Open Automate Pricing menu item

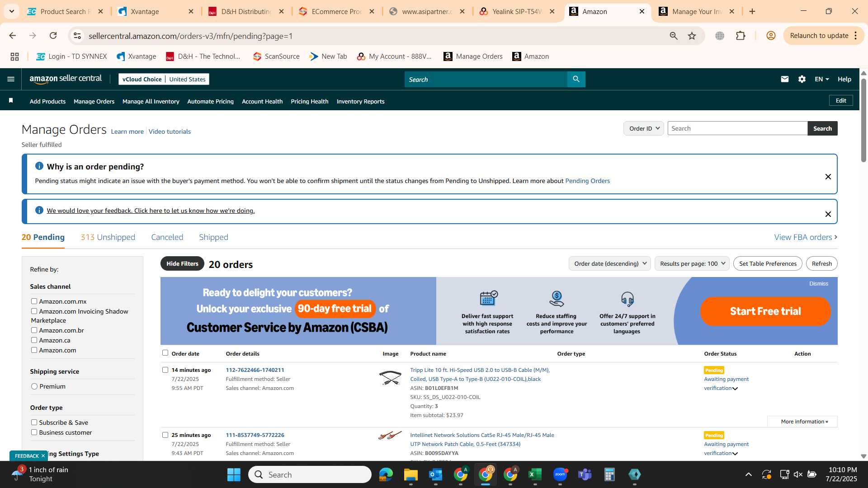coord(210,101)
